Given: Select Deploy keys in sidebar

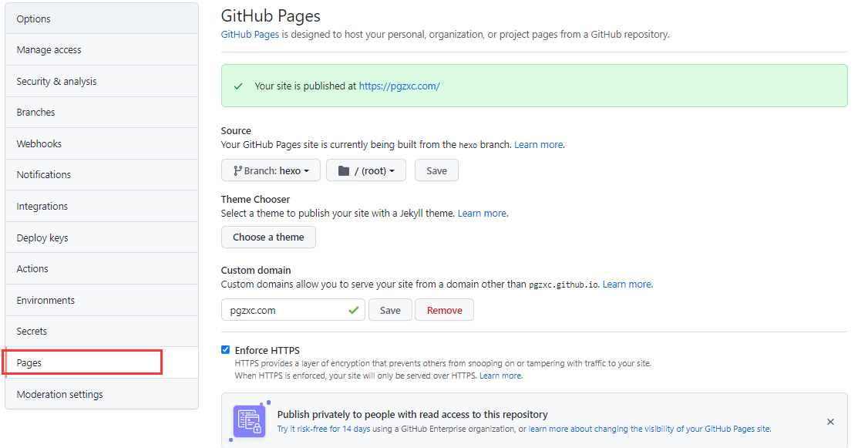Looking at the screenshot, I should click(x=102, y=237).
